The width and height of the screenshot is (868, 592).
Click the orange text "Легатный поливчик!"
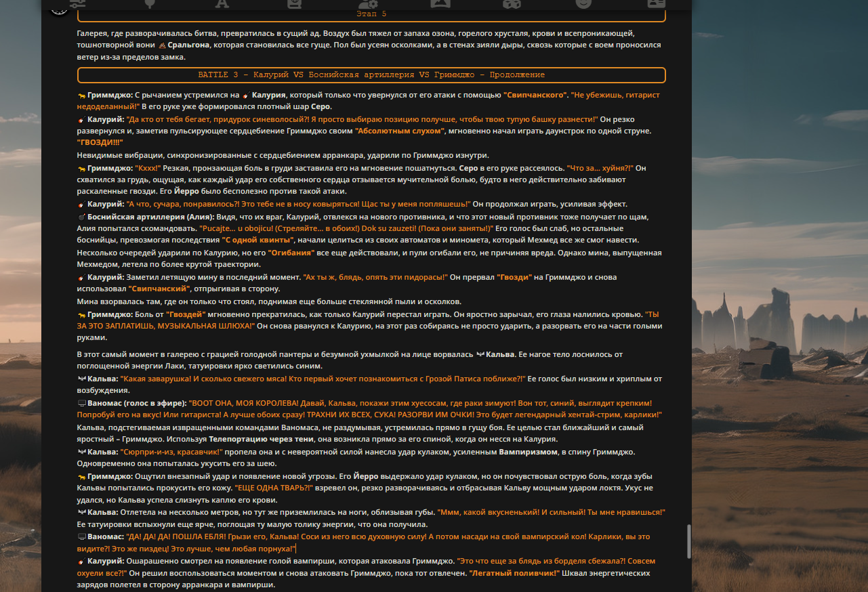point(515,574)
